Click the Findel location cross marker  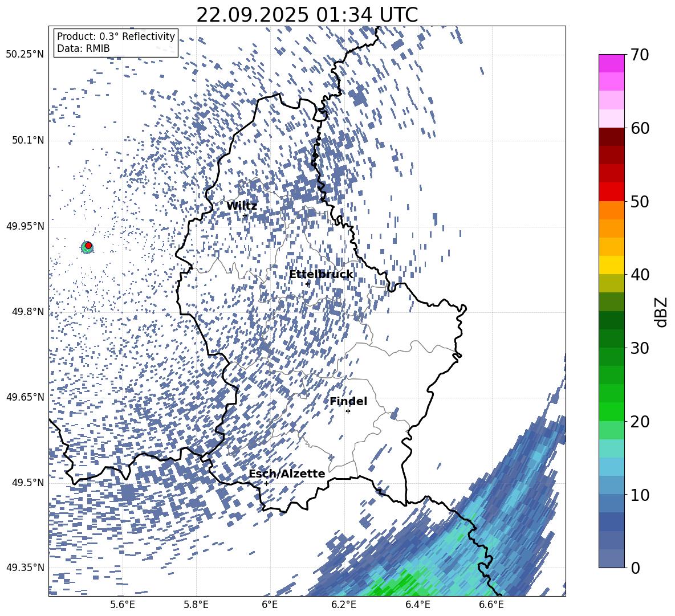point(348,411)
